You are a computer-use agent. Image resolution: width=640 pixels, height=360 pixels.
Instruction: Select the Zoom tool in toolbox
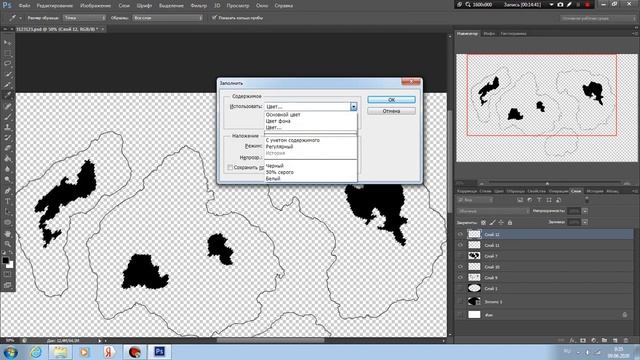[7, 244]
